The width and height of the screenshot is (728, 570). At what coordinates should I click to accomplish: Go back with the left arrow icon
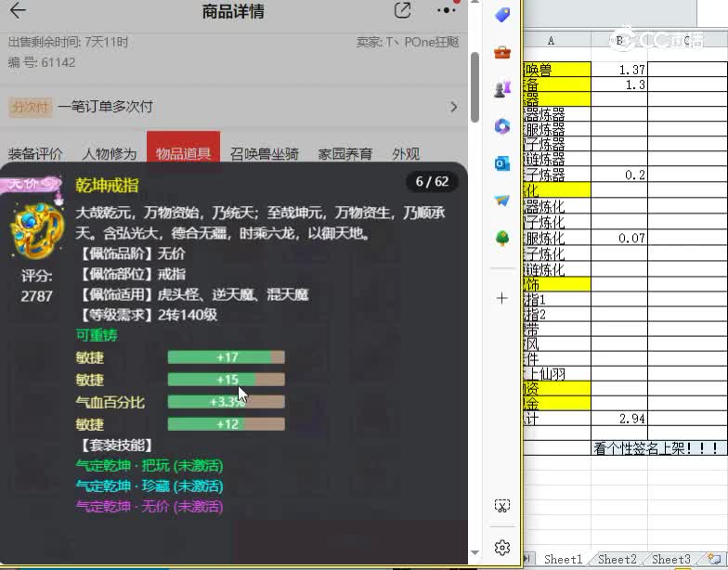17,10
